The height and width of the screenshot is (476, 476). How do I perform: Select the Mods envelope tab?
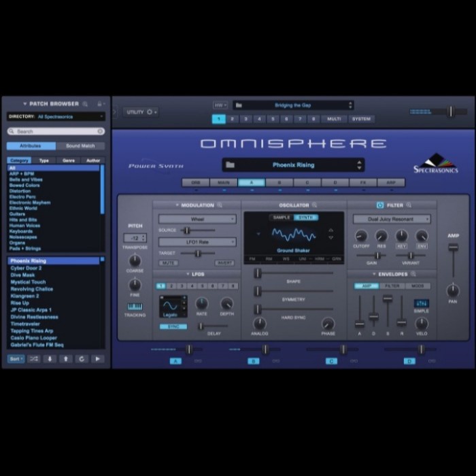tap(418, 286)
